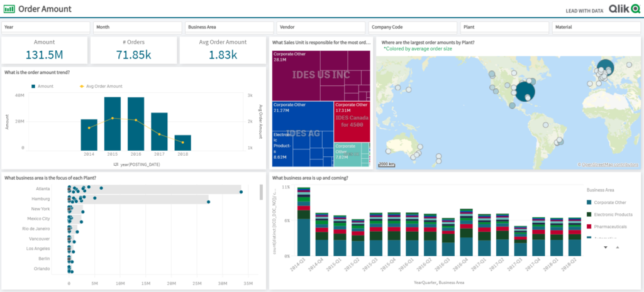
Task: Select the Electronic Products 8.62M treemap tile
Action: 282,149
